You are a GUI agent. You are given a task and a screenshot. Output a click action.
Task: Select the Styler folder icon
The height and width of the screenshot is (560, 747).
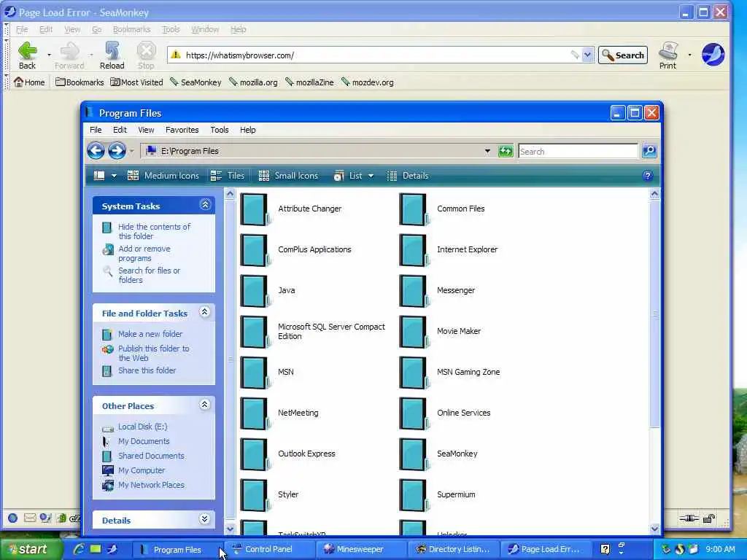[254, 495]
